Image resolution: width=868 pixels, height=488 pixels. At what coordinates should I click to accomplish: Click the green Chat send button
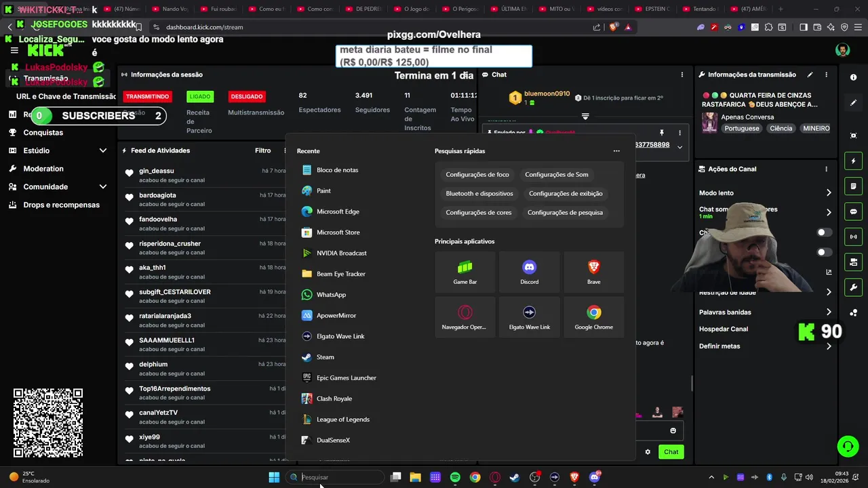(671, 452)
